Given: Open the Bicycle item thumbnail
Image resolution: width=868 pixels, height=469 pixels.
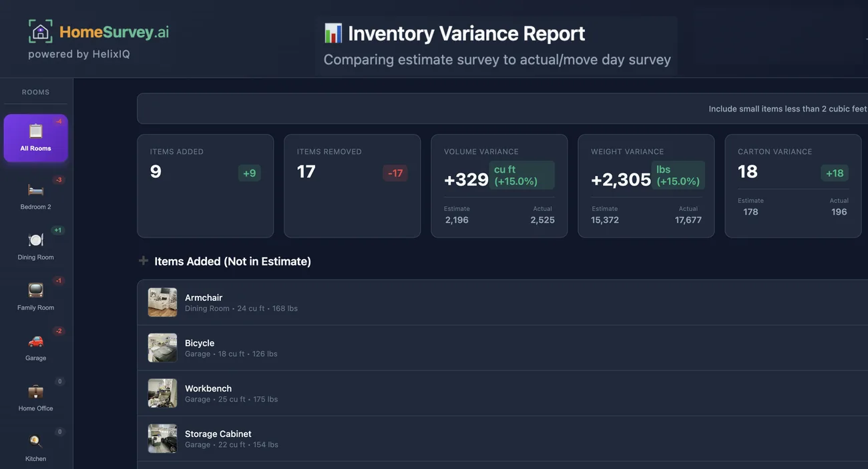Looking at the screenshot, I should click(162, 348).
